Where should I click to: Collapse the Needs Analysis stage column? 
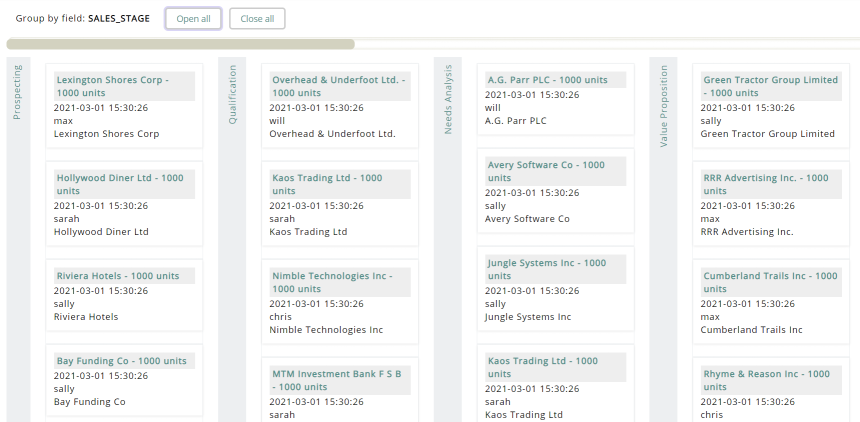point(448,100)
